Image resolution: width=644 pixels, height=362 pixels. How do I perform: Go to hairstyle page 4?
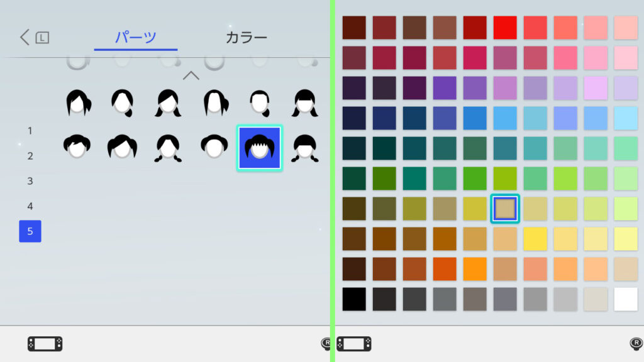30,206
